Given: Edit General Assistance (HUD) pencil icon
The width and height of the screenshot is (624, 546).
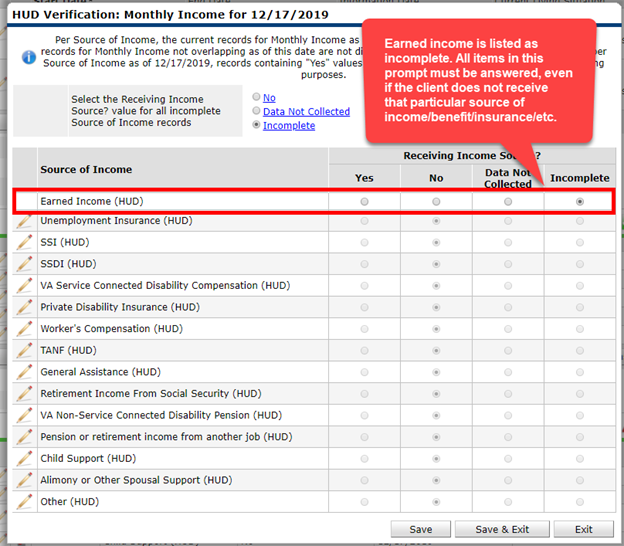Looking at the screenshot, I should pos(24,372).
